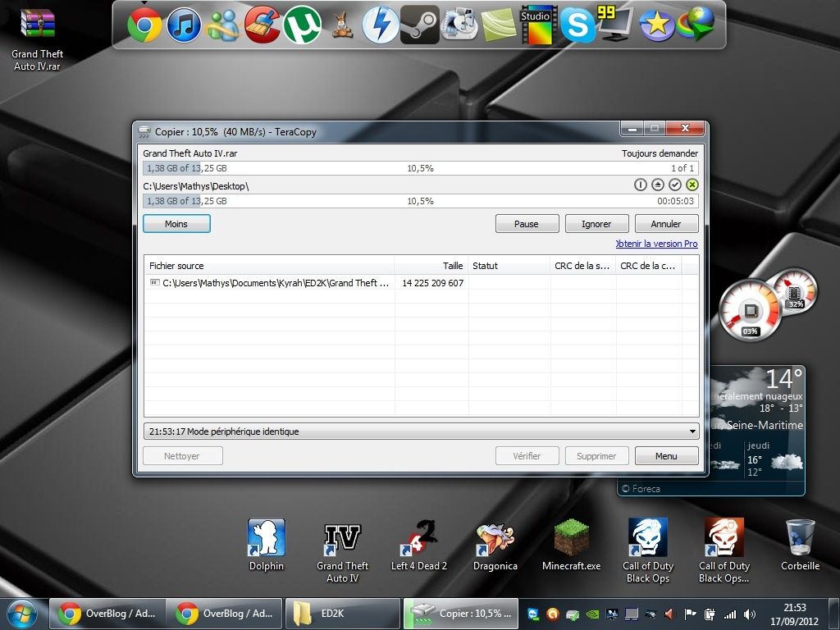Pause the TeraCopy transfer
Viewport: 840px width, 630px height.
(x=527, y=224)
